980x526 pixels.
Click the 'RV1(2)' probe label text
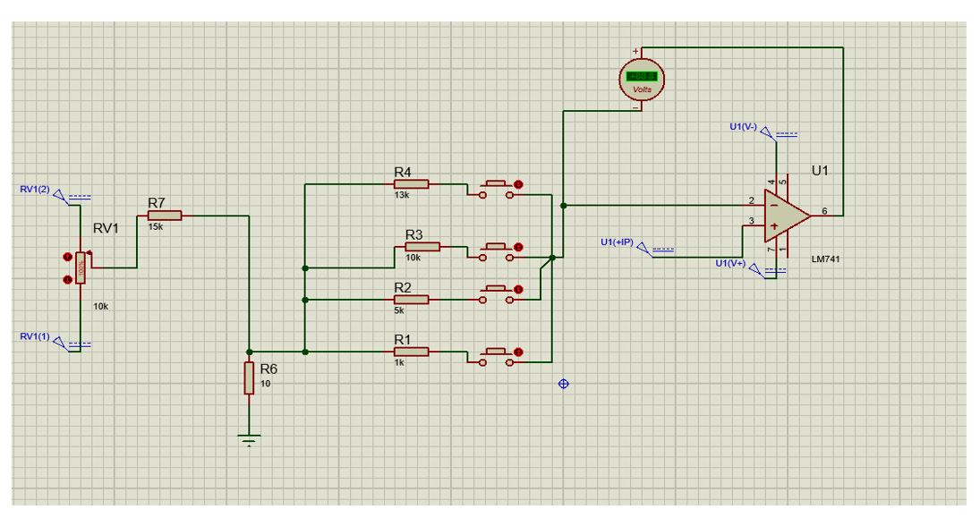point(35,190)
